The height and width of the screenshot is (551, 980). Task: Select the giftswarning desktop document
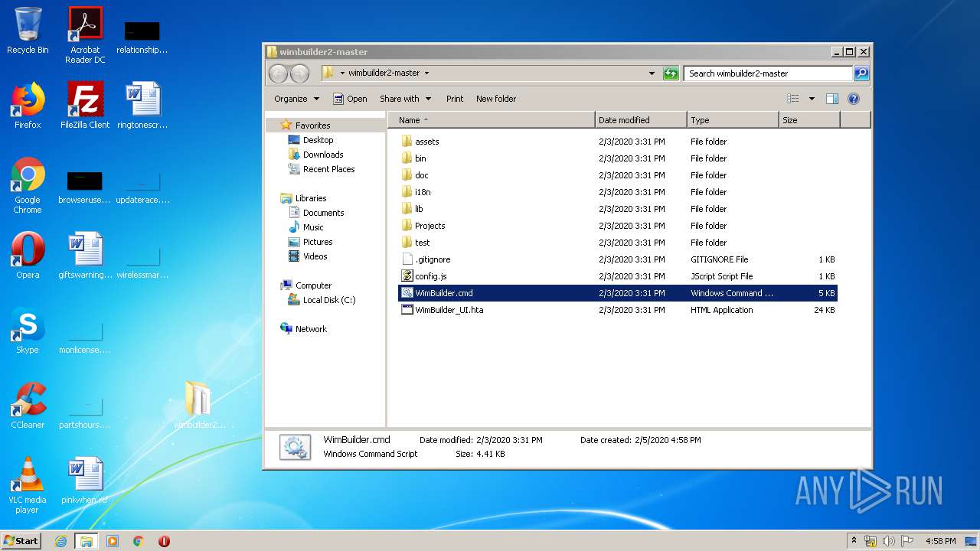[85, 255]
